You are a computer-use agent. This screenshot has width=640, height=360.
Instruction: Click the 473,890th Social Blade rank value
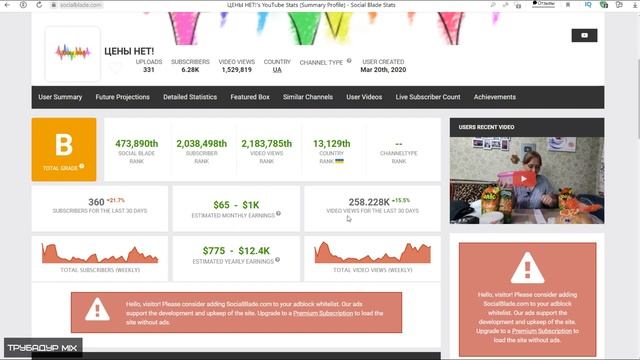pos(136,144)
